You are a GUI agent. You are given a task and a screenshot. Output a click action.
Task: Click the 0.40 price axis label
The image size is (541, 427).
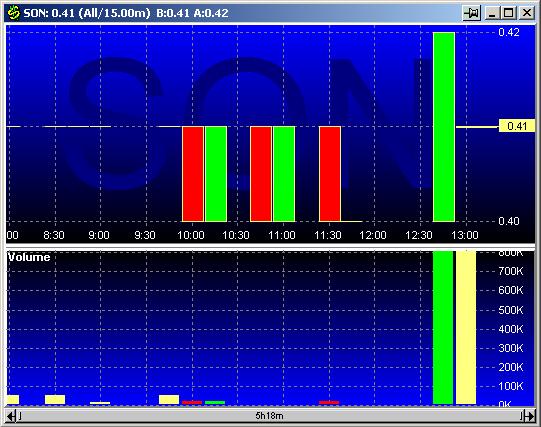point(509,221)
